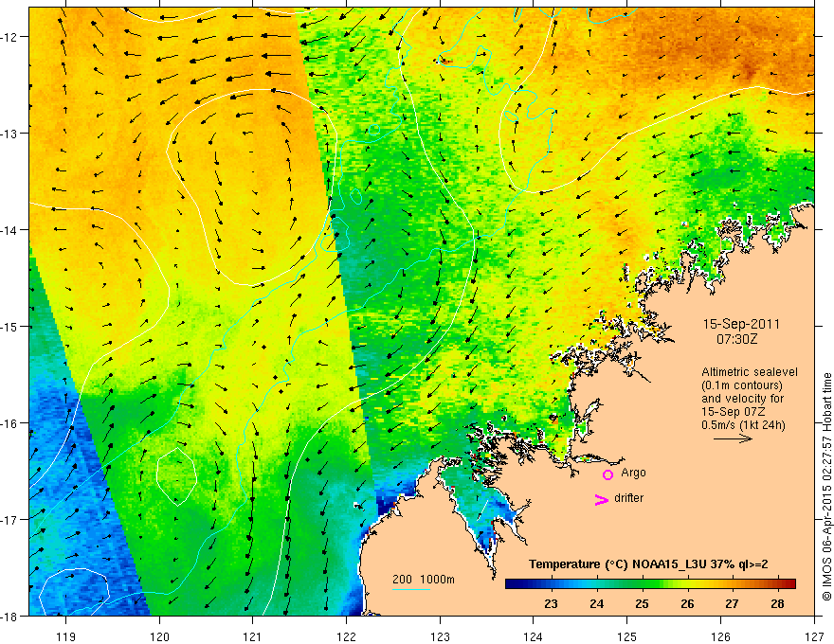Click the color bar value 24

click(597, 604)
